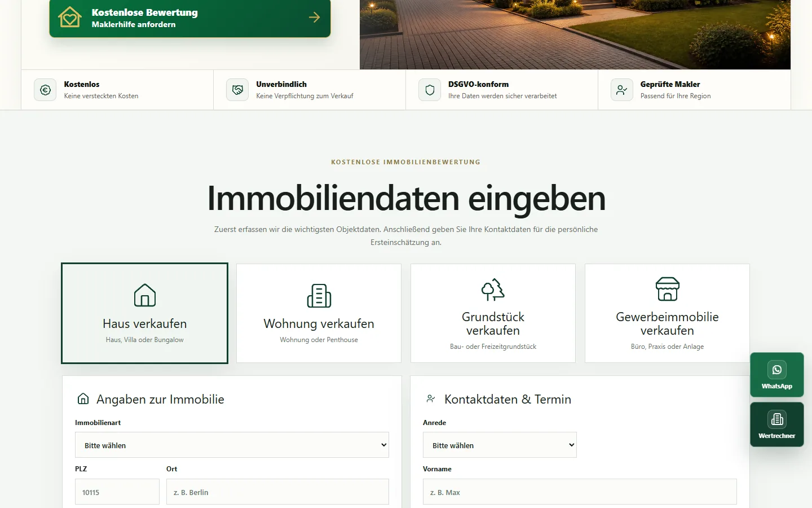Click the WhatsApp icon in floating widget
The width and height of the screenshot is (812, 508).
(x=777, y=370)
